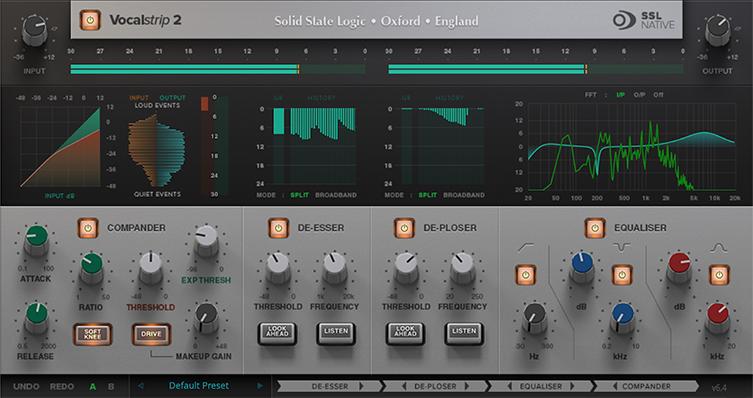The image size is (753, 398).
Task: Go to the previous preset arrow
Action: 141,386
